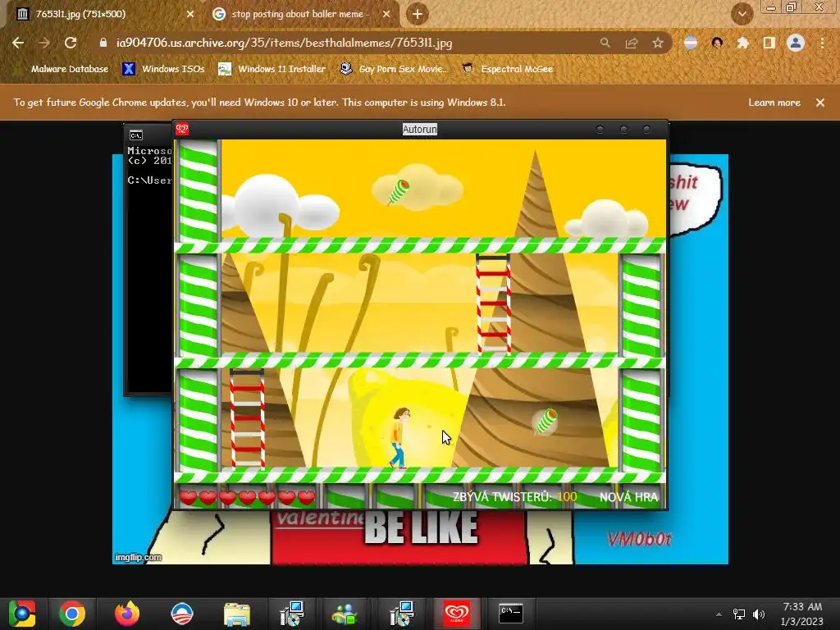Image resolution: width=840 pixels, height=630 pixels.
Task: Open the tab search dropdown
Action: (x=742, y=14)
